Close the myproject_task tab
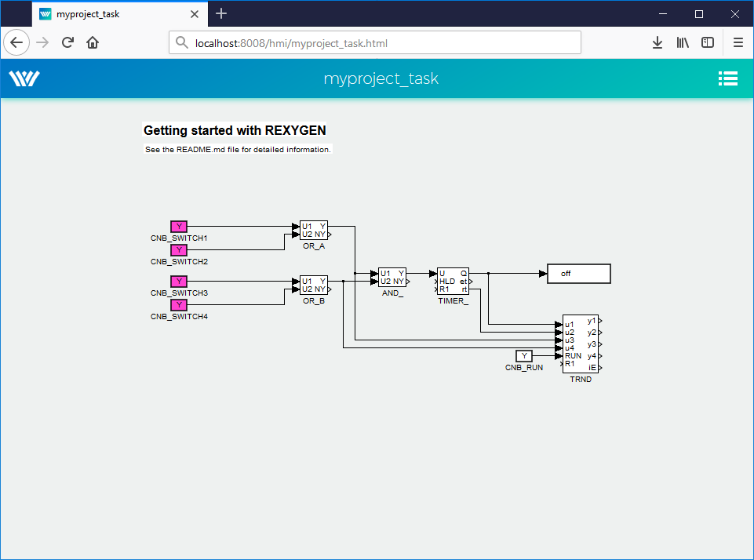This screenshot has height=560, width=754. [x=193, y=13]
